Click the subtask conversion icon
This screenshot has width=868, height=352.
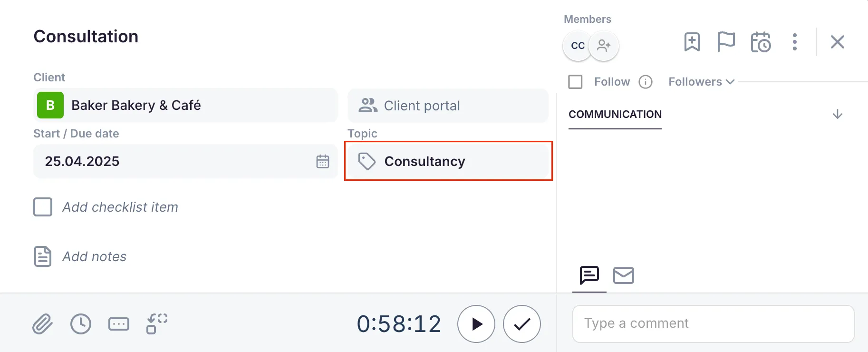[x=157, y=324]
